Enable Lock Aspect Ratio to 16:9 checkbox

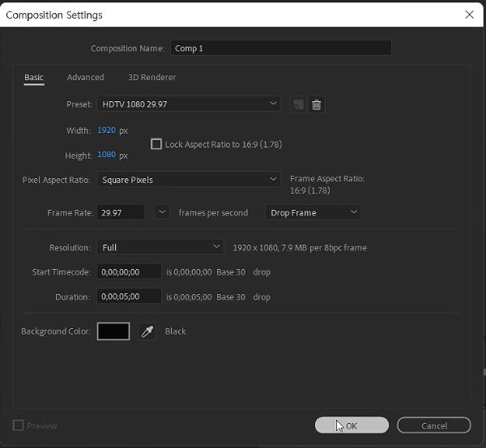pyautogui.click(x=156, y=144)
